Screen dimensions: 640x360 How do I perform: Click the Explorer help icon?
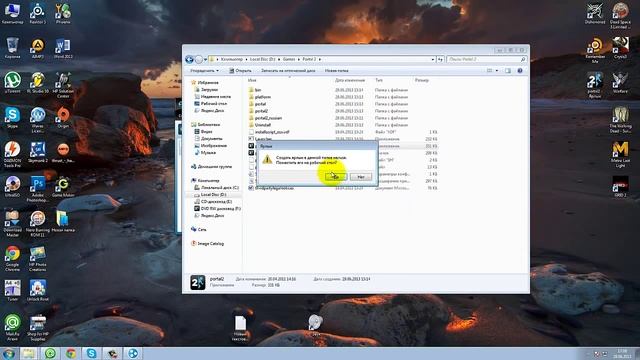(x=520, y=71)
